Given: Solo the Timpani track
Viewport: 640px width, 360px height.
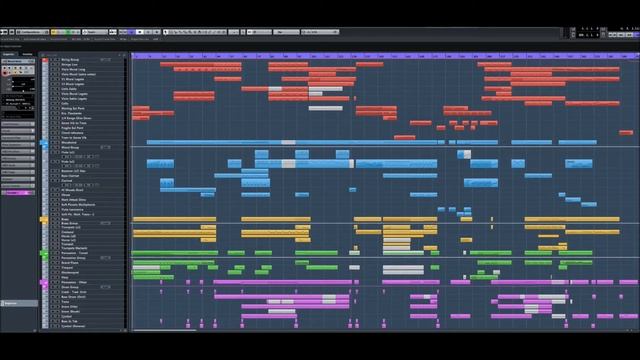Looking at the screenshot, I should point(58,268).
